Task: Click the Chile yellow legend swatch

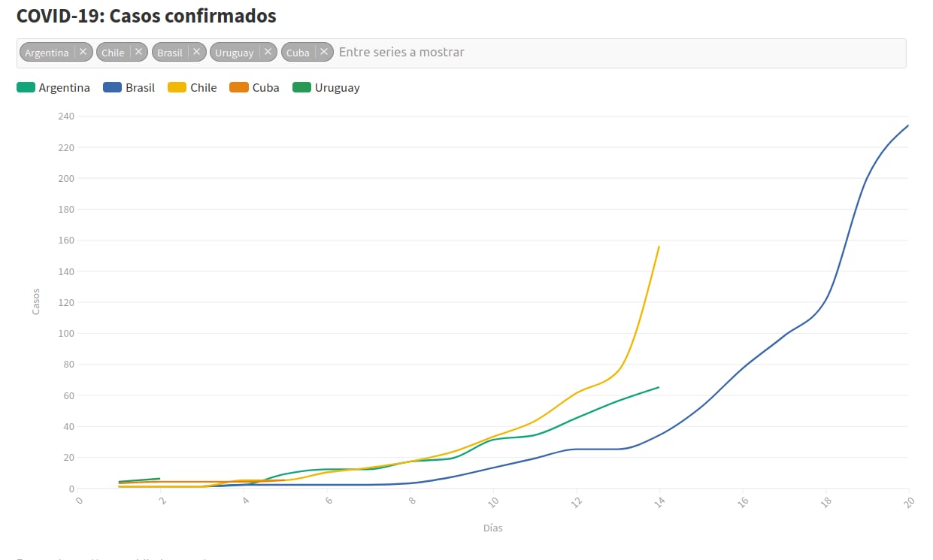Action: click(x=177, y=88)
